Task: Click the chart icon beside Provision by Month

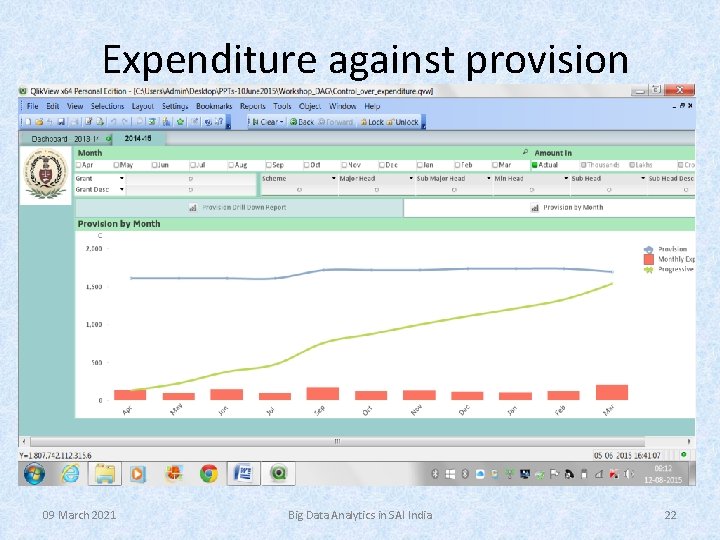Action: 534,208
